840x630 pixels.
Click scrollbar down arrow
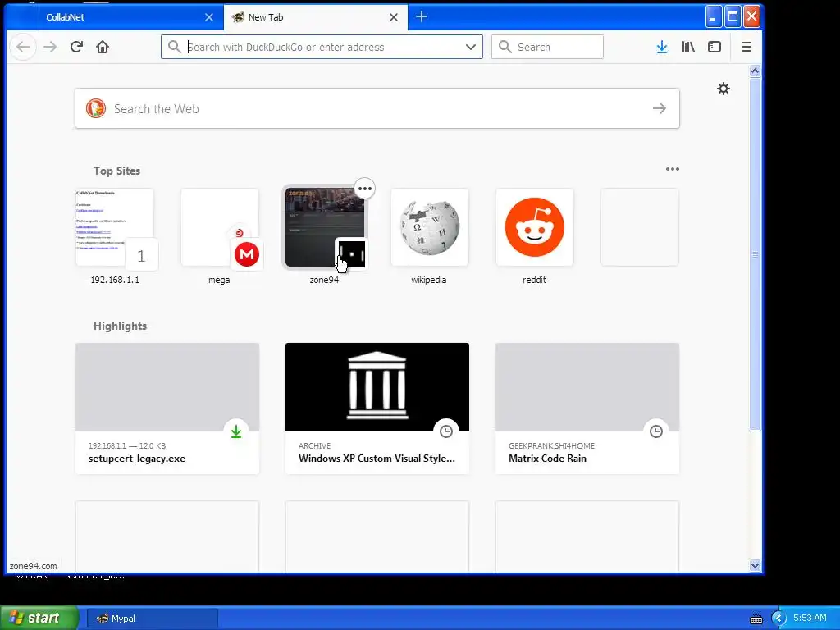click(x=755, y=565)
